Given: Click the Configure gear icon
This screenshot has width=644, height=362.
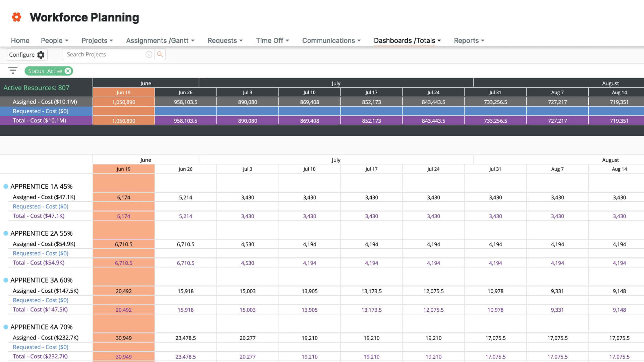Looking at the screenshot, I should 40,54.
